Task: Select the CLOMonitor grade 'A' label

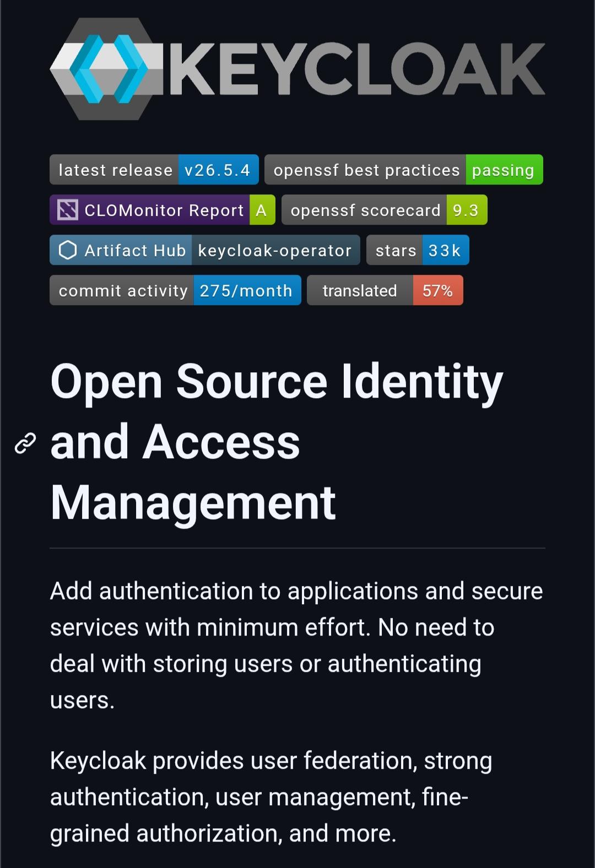Action: (262, 210)
